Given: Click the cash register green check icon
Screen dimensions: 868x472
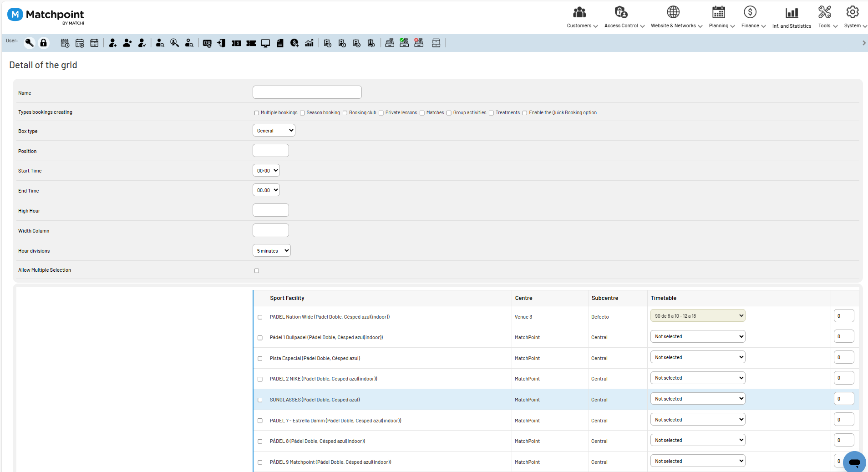Looking at the screenshot, I should 404,43.
